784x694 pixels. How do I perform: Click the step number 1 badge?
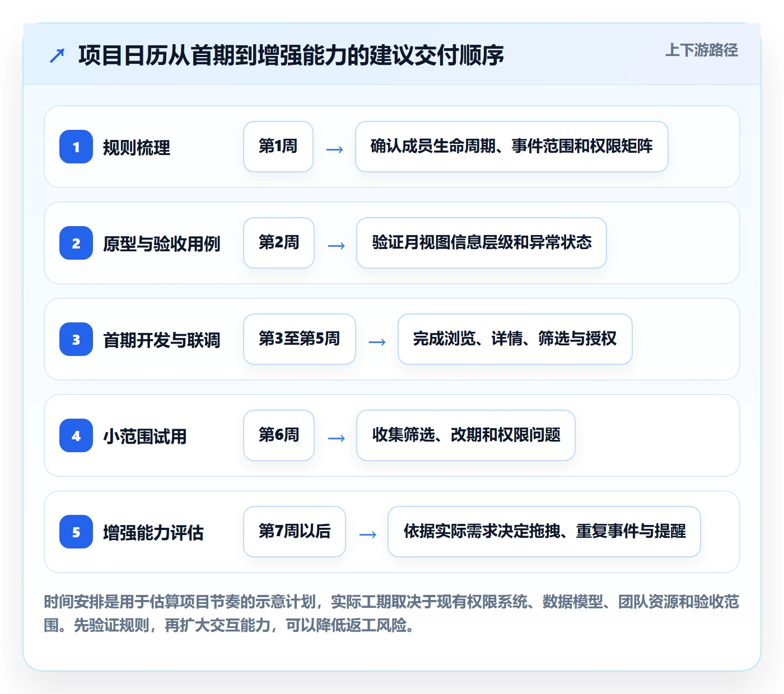coord(76,147)
